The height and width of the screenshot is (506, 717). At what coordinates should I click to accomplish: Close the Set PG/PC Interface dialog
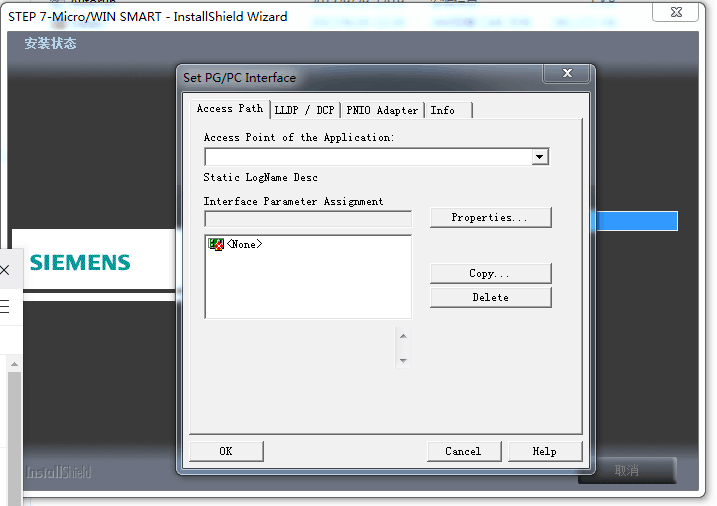coord(567,73)
